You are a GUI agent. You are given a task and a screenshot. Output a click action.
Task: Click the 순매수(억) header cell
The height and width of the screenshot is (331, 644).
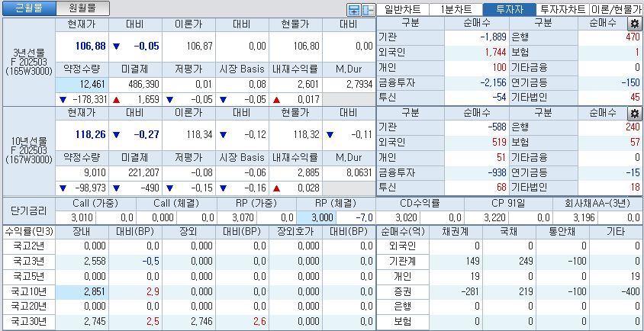(403, 232)
